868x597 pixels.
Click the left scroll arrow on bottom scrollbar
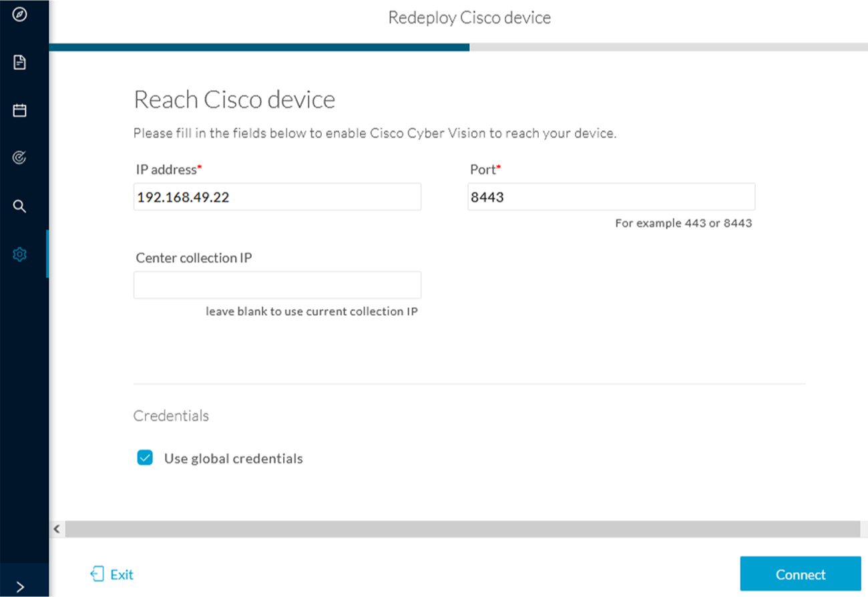(x=56, y=528)
